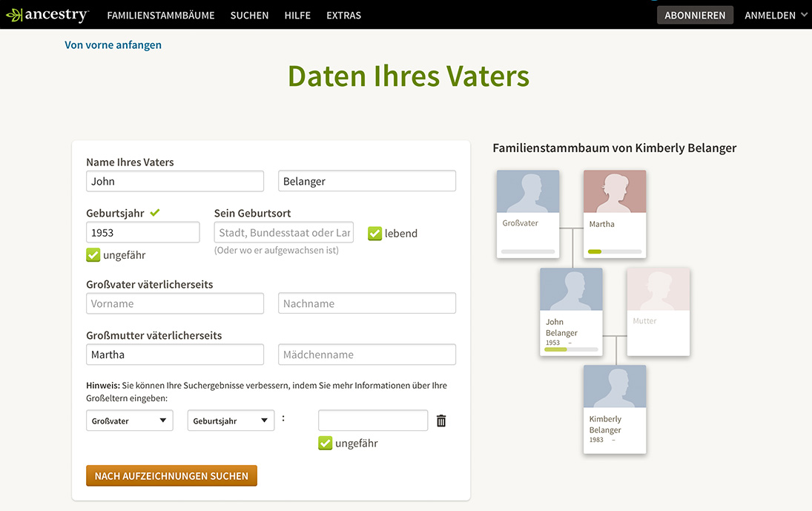The image size is (812, 511).
Task: Click the Von vorne anfangen link
Action: click(113, 44)
